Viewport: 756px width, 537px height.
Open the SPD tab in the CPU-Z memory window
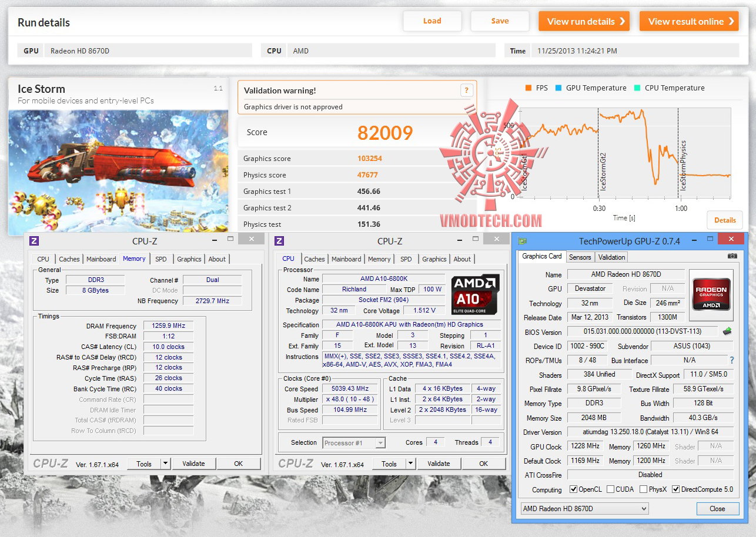tap(161, 259)
